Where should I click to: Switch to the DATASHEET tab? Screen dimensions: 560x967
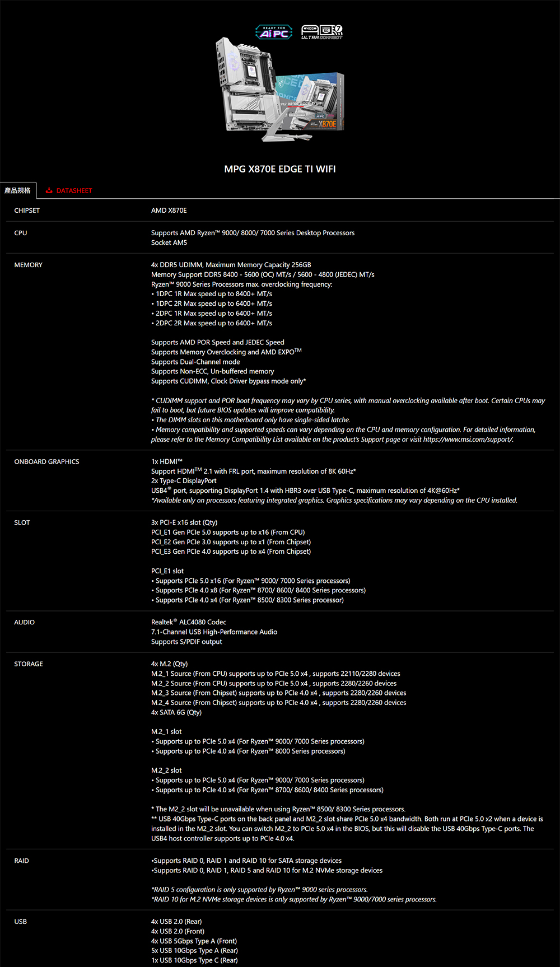74,190
